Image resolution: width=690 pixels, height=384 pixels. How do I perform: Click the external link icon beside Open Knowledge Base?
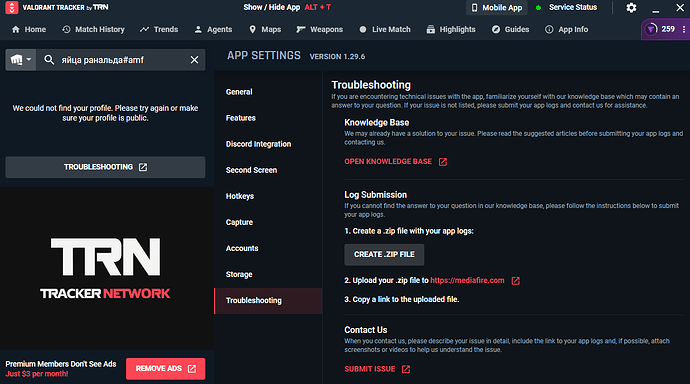point(443,162)
